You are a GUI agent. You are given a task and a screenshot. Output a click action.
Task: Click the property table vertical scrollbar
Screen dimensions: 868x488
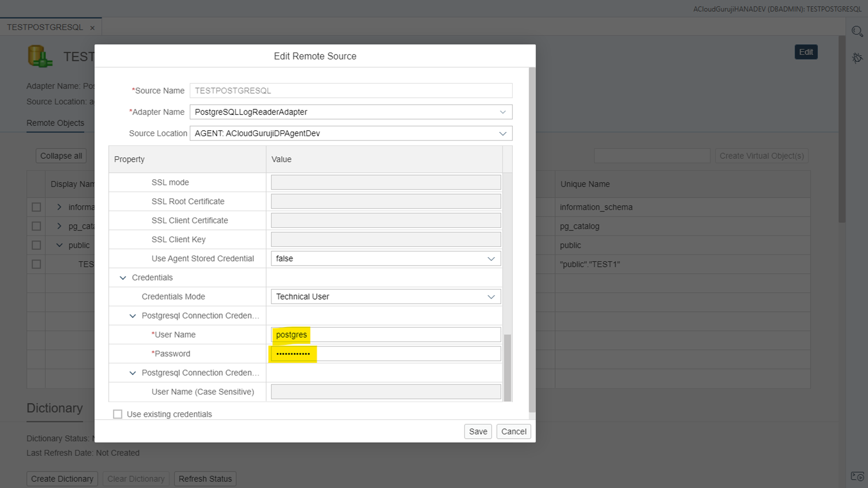[x=507, y=368]
